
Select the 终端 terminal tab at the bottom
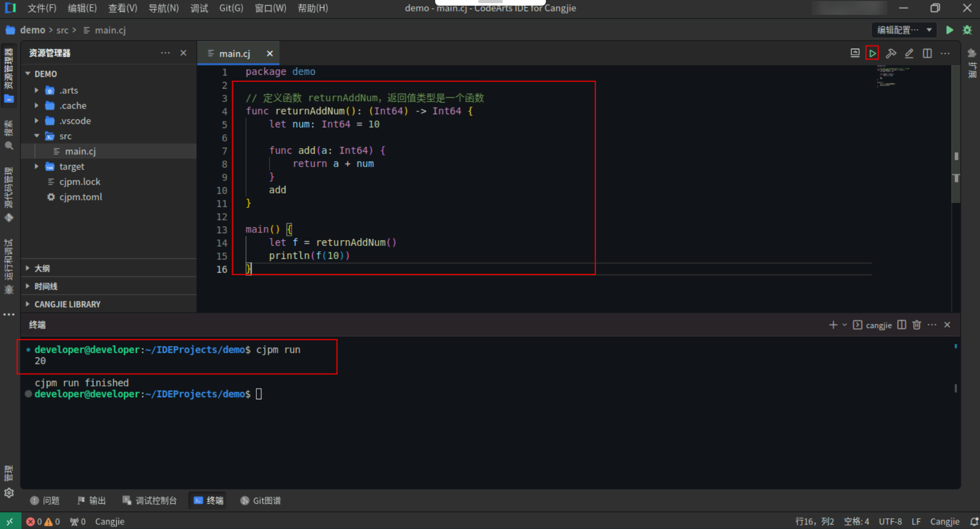point(209,500)
